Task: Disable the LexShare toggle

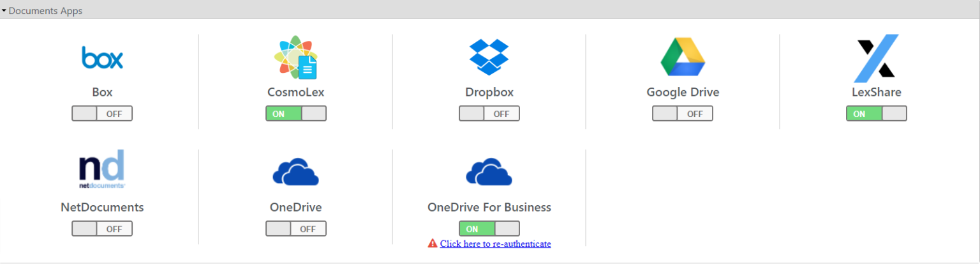Action: [876, 114]
